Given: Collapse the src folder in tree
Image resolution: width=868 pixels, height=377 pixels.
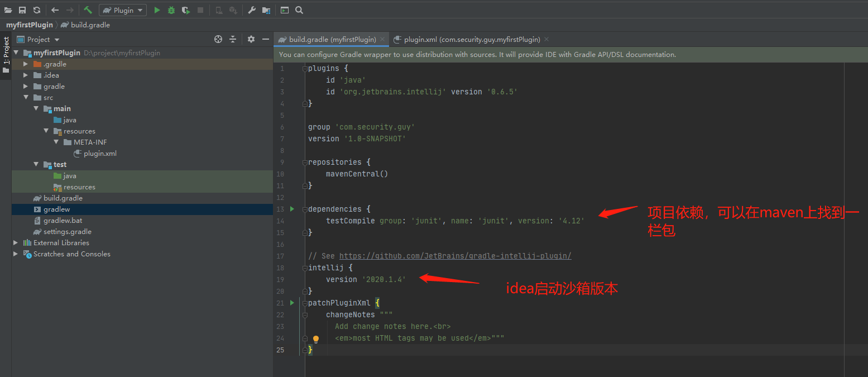Looking at the screenshot, I should coord(26,97).
